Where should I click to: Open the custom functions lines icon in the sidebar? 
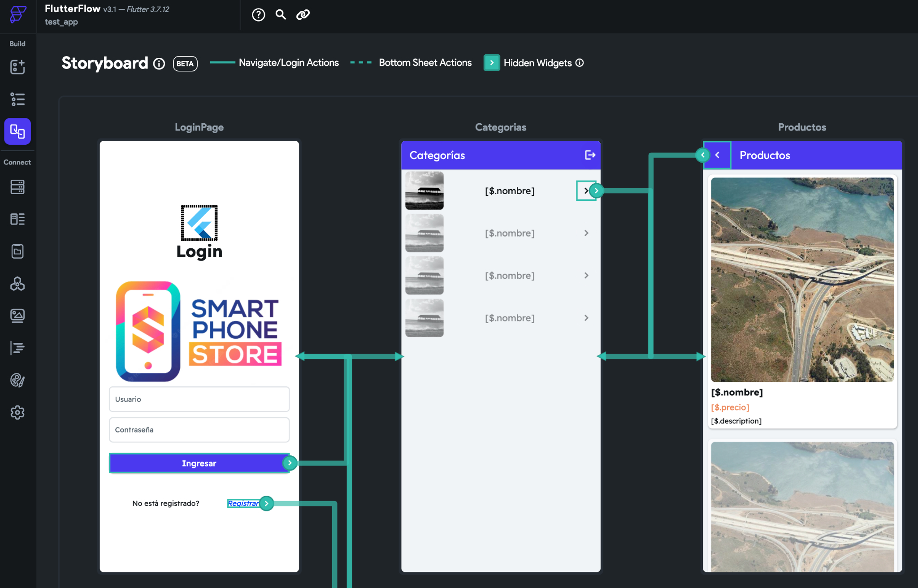(17, 348)
